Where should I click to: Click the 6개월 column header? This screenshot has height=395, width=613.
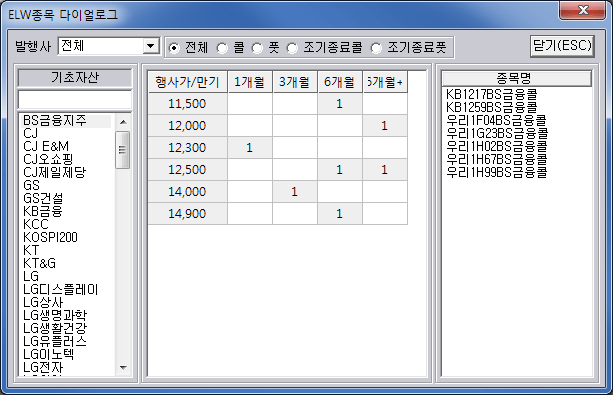pyautogui.click(x=340, y=82)
